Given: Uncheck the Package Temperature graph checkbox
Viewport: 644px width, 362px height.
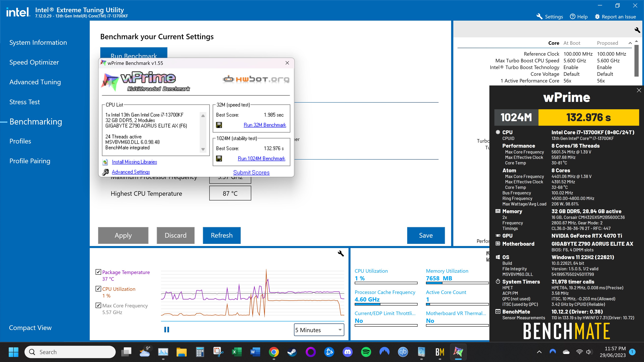Looking at the screenshot, I should point(98,272).
